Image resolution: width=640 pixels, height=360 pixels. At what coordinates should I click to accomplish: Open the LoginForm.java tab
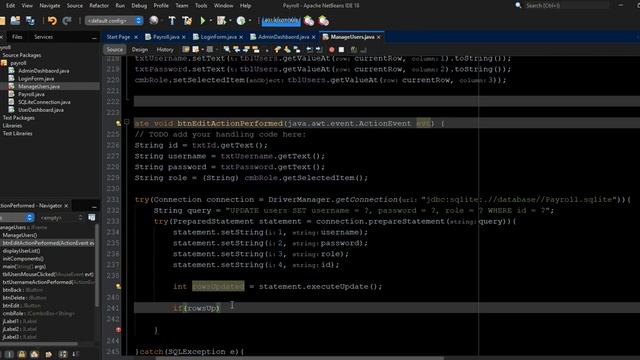[x=218, y=37]
